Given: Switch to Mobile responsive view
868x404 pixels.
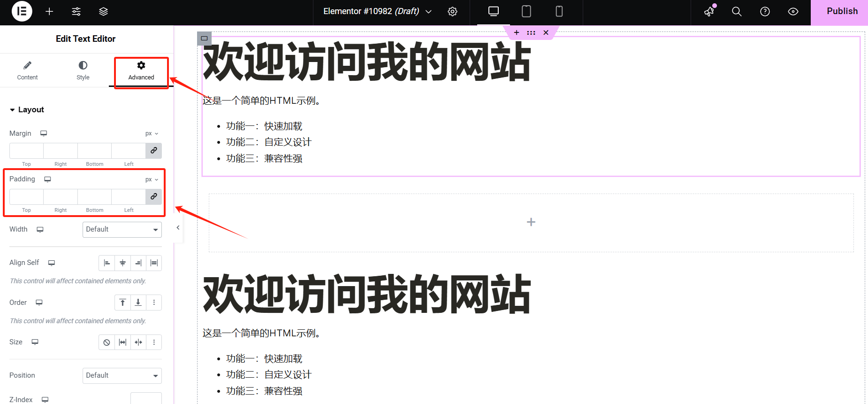Looking at the screenshot, I should coord(559,11).
